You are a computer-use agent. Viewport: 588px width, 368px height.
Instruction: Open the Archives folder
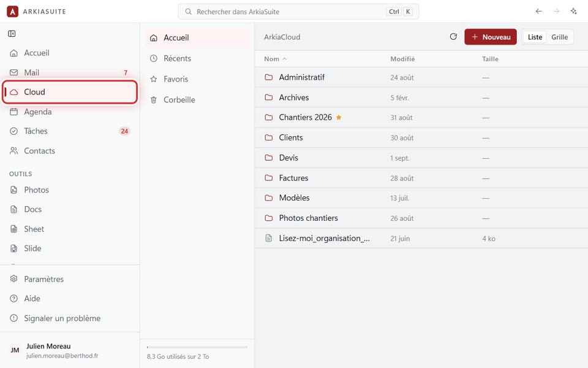tap(421, 98)
